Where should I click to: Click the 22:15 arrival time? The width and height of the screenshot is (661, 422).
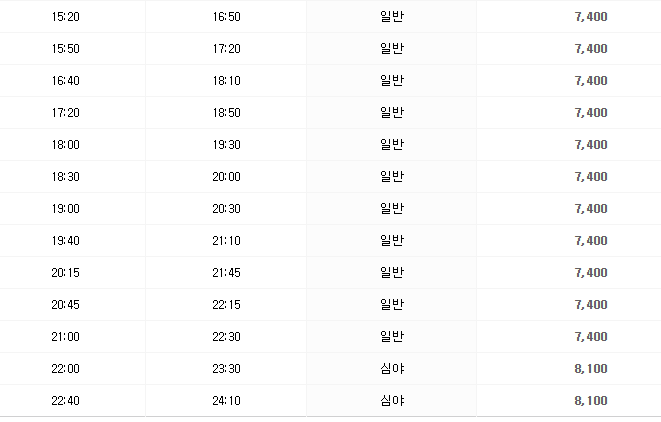[226, 305]
